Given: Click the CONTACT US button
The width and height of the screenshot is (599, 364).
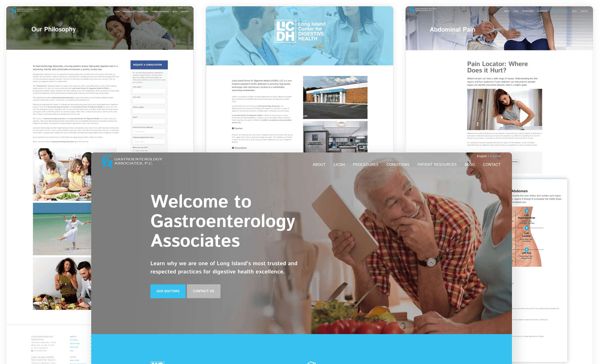Looking at the screenshot, I should tap(203, 291).
